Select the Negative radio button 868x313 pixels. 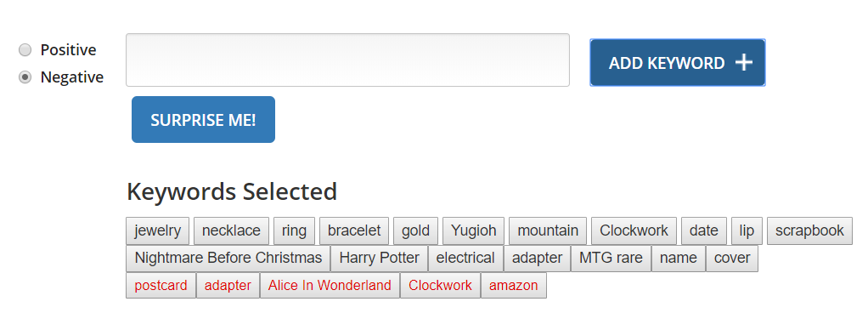pyautogui.click(x=25, y=77)
